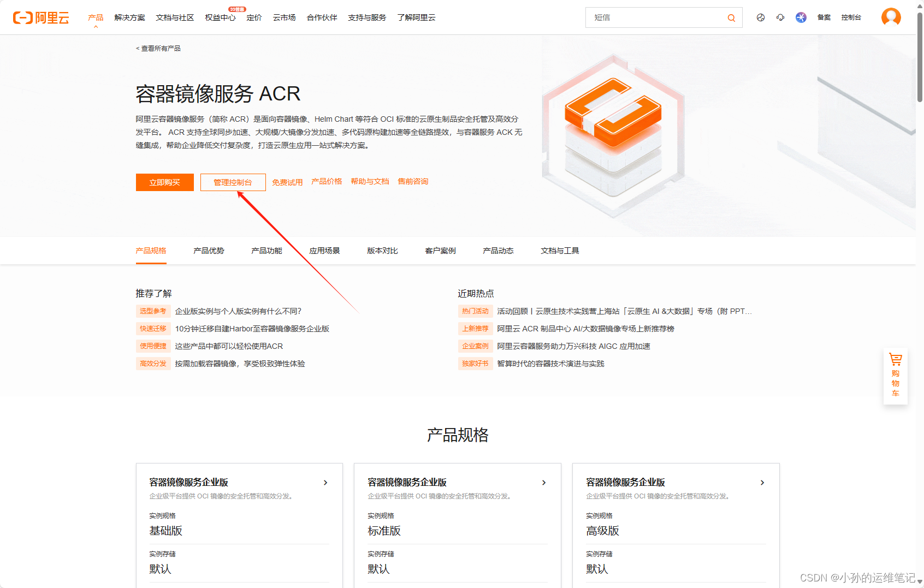Open 活动回顾 云原生技术实践营 link

(x=624, y=311)
